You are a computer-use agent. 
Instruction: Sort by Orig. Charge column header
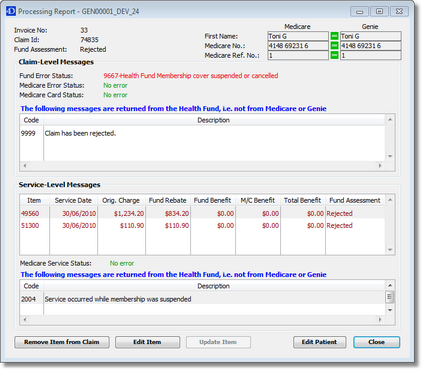(121, 200)
